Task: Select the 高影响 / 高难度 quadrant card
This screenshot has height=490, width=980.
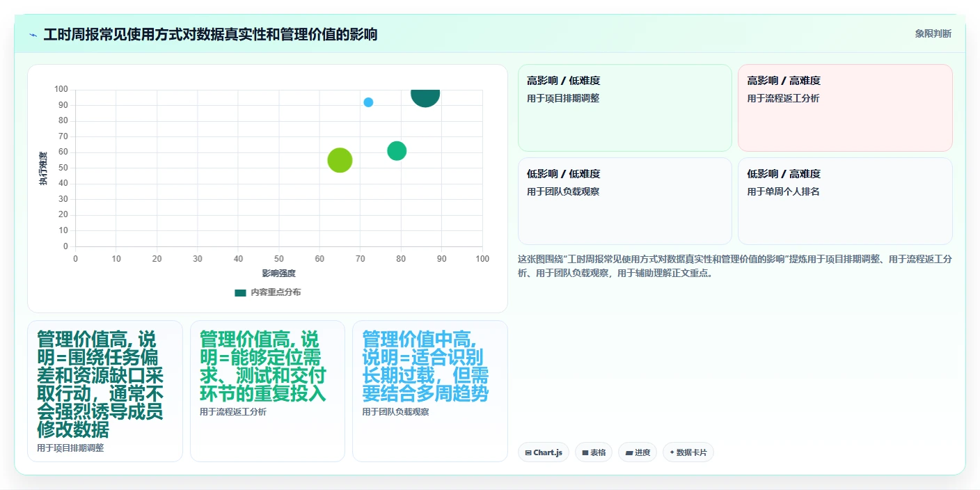Action: point(845,108)
